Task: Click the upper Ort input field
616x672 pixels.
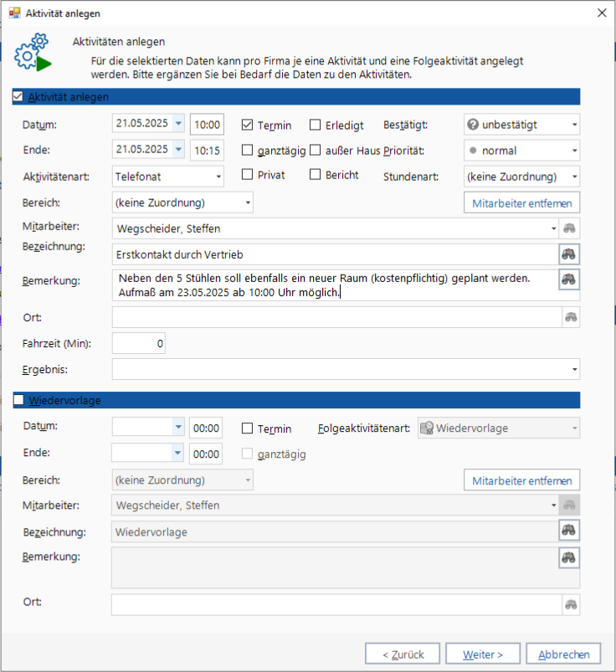Action: coord(337,317)
